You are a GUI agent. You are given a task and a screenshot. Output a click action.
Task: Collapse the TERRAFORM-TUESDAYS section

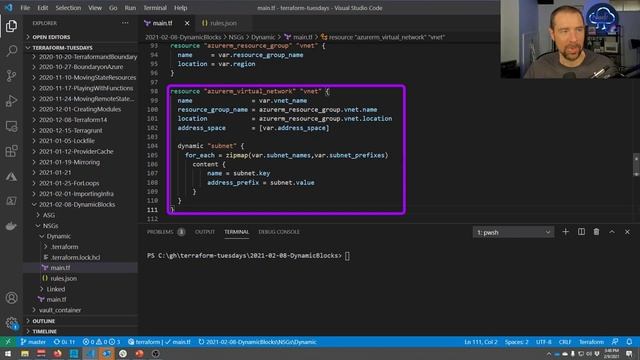81,47
